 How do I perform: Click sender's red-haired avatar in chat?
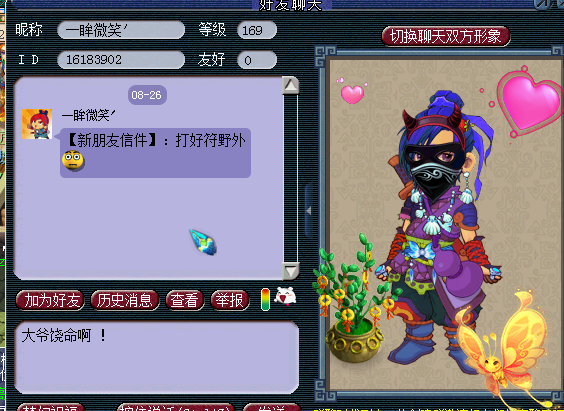(x=37, y=124)
